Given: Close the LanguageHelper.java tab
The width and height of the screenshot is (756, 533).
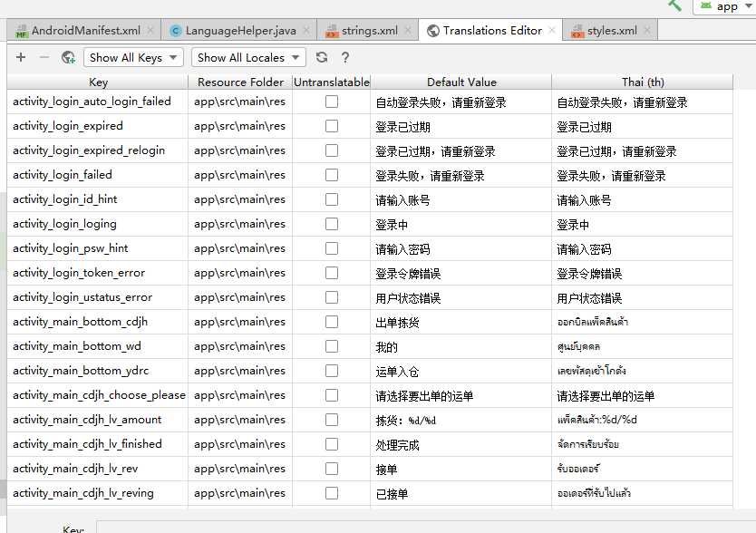Looking at the screenshot, I should [x=306, y=31].
